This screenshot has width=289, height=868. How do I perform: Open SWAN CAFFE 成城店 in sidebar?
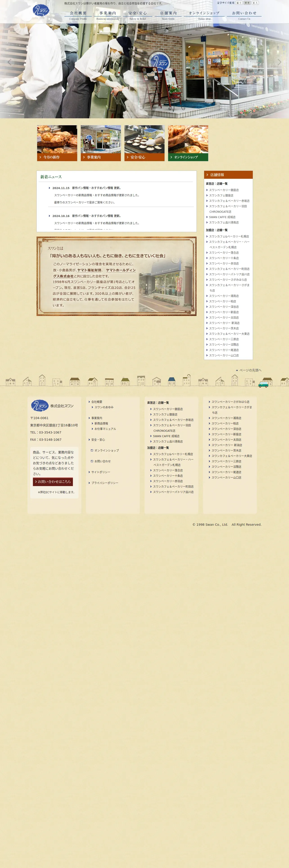pos(222,217)
